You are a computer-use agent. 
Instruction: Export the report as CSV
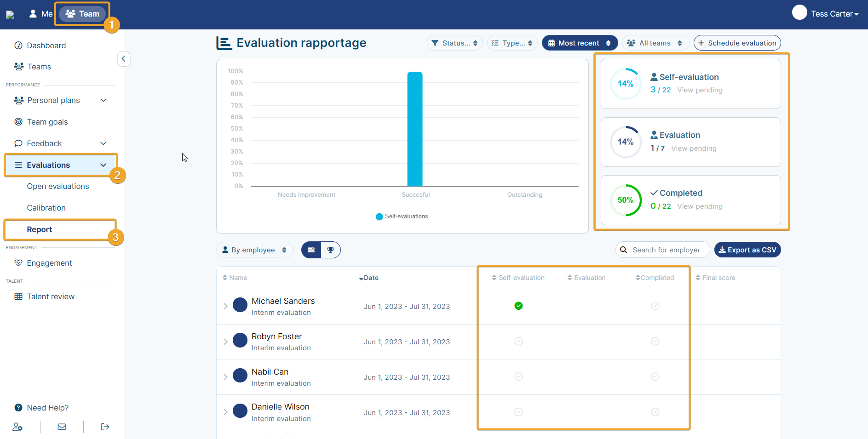click(747, 250)
